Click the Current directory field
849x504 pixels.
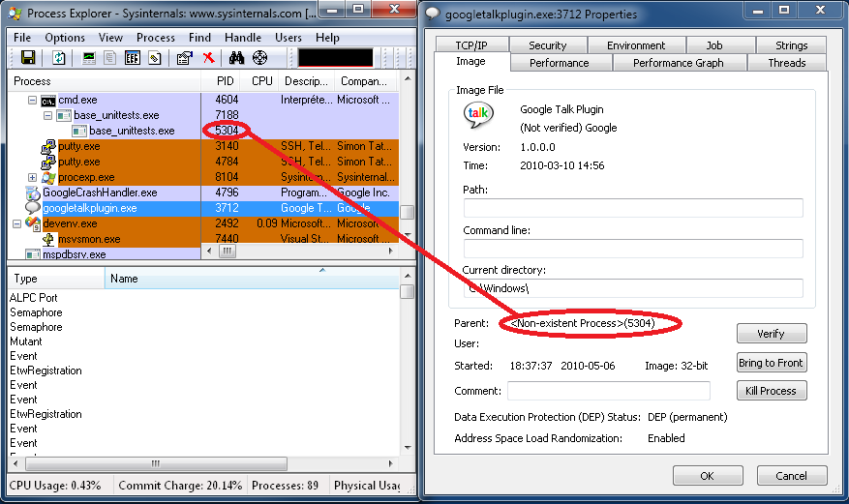point(633,287)
